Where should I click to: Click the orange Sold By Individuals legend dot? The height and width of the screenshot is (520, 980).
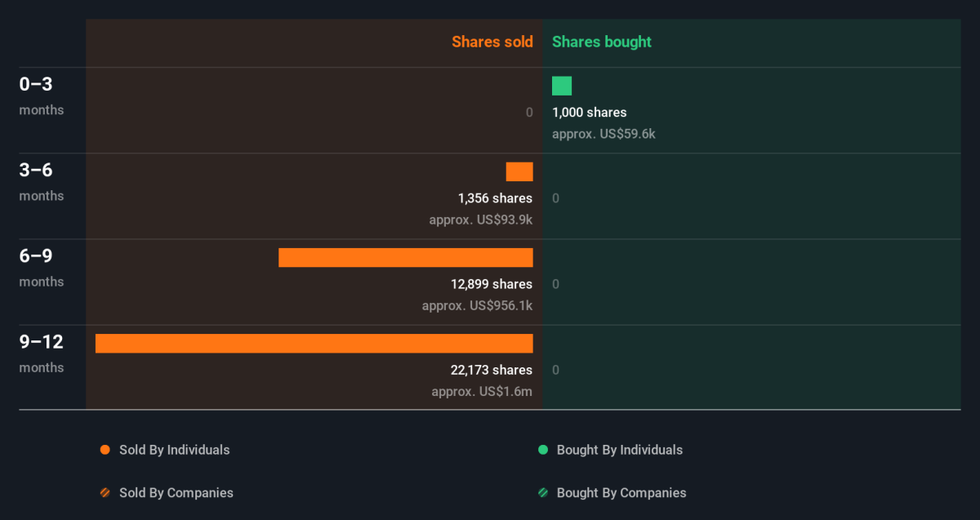[x=105, y=450]
